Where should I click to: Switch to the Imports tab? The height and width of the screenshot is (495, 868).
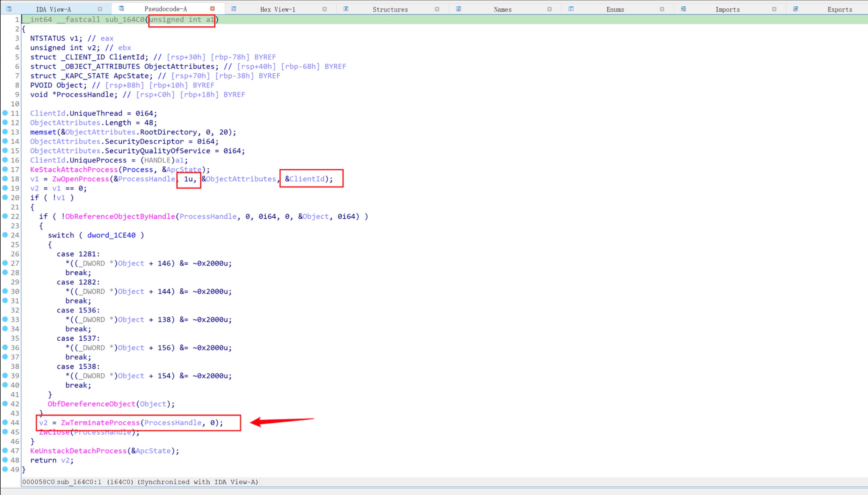click(x=727, y=9)
